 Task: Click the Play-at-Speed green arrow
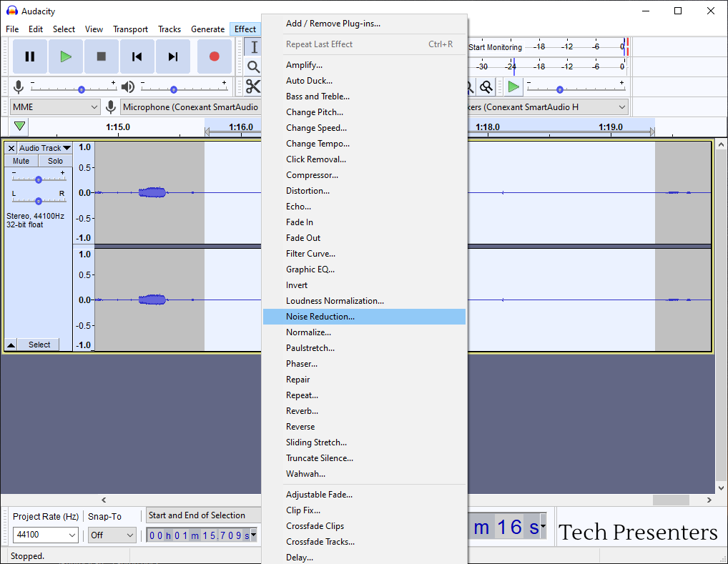point(513,86)
